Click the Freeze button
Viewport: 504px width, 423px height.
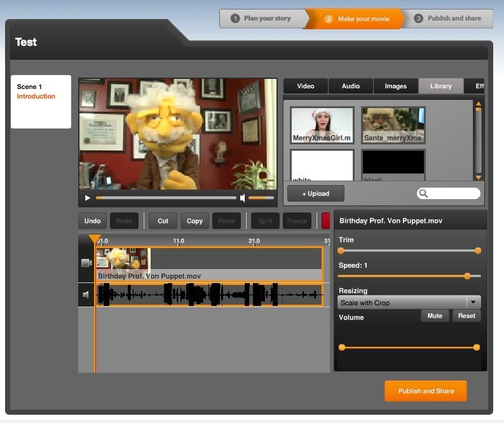(297, 221)
